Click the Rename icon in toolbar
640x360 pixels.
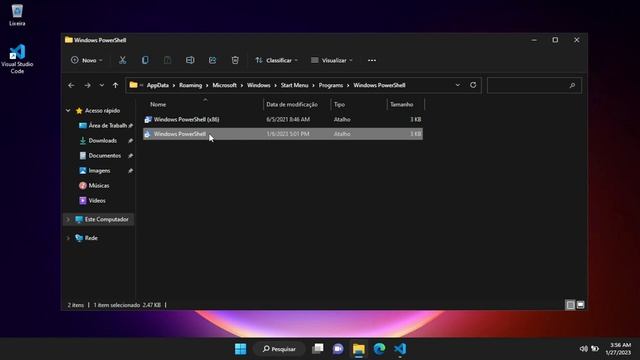[190, 60]
